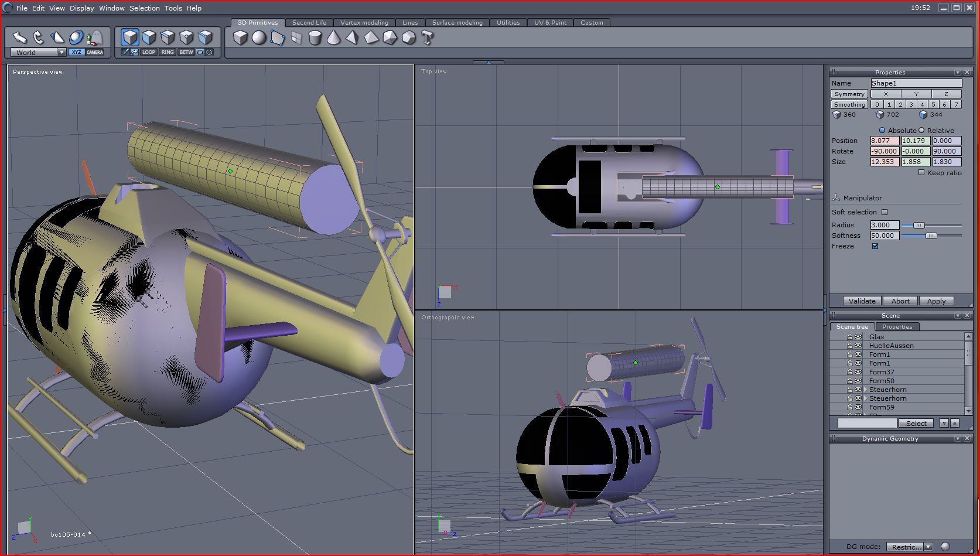
Task: Enable the Keep ratio checkbox
Action: click(921, 173)
